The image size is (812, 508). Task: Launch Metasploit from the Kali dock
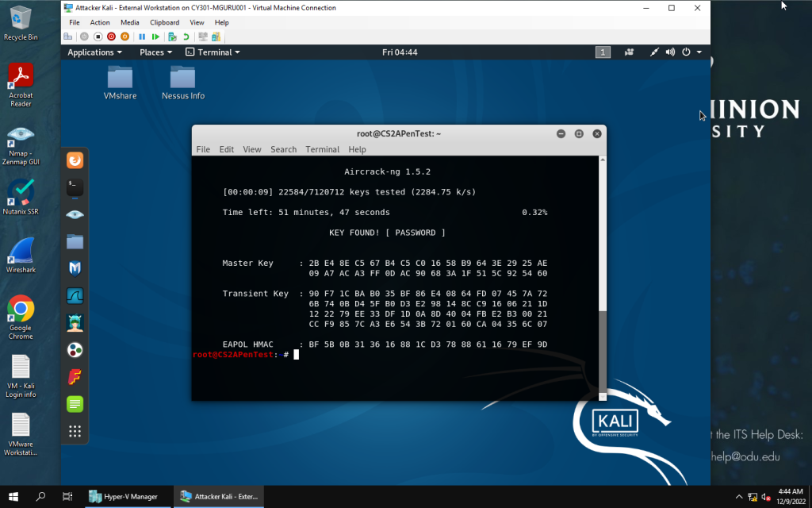pos(75,268)
